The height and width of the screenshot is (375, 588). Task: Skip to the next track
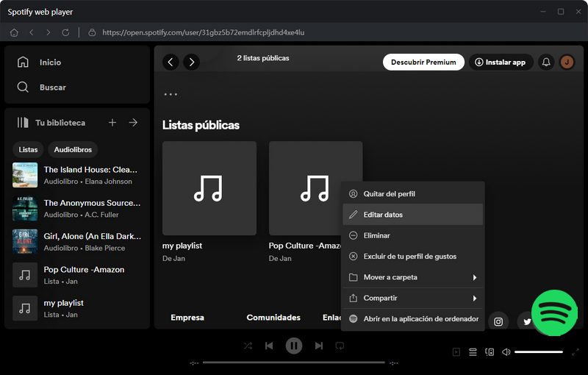(x=318, y=346)
